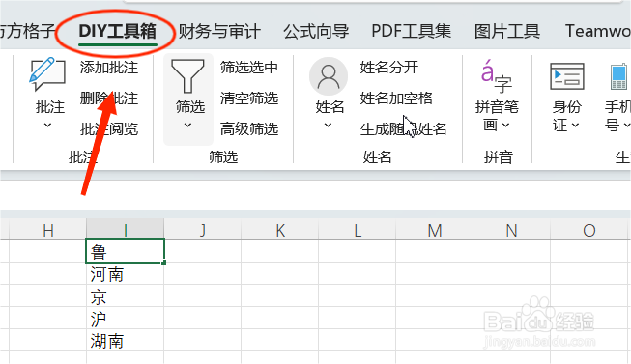Select the cell containing 河南
The height and width of the screenshot is (364, 631).
pos(126,274)
